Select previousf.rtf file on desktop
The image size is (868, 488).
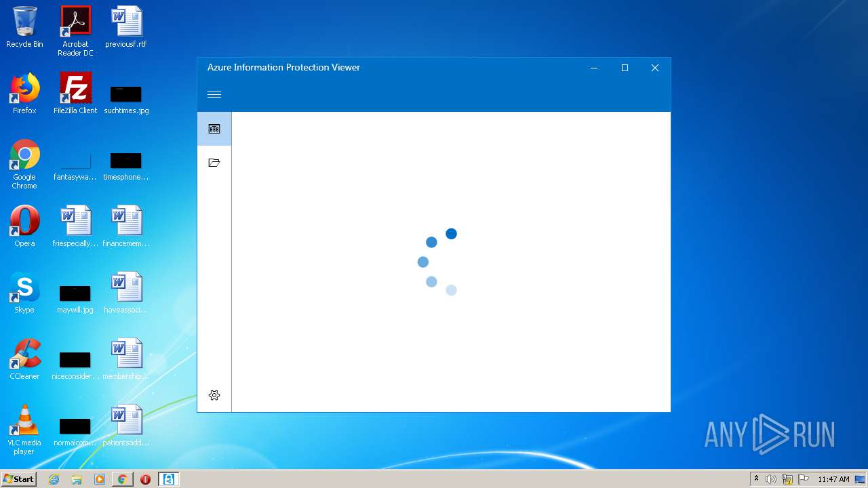click(126, 27)
